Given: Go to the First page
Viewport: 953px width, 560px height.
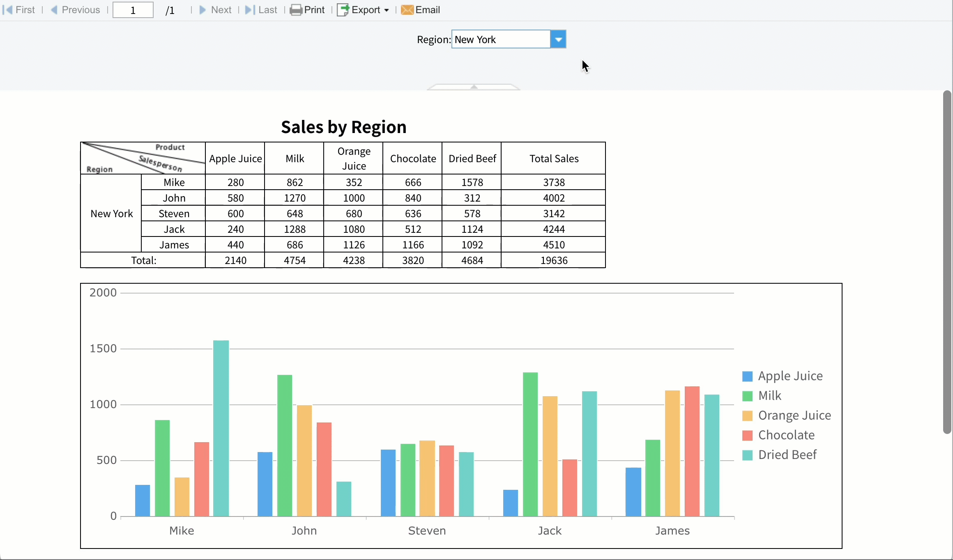Looking at the screenshot, I should (19, 10).
